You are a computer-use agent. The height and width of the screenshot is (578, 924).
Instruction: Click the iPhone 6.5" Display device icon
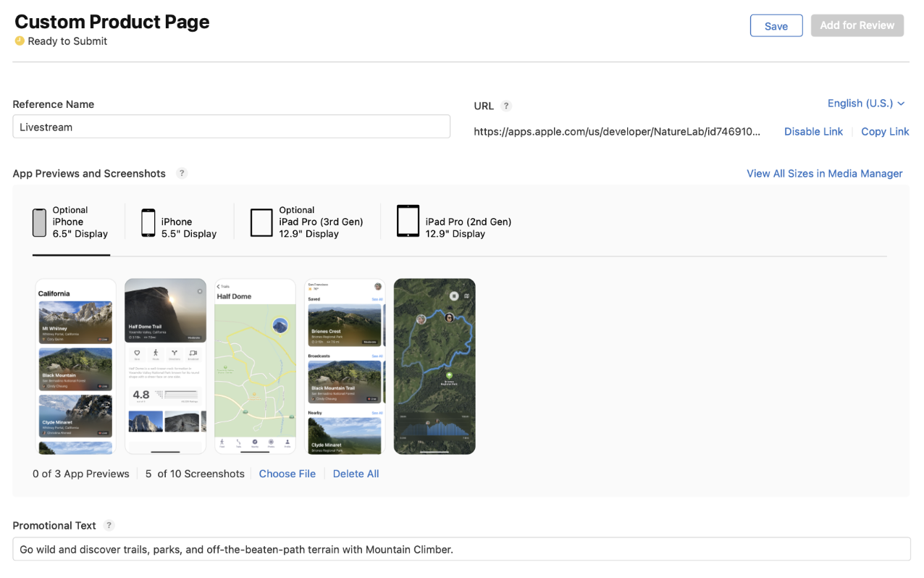40,222
